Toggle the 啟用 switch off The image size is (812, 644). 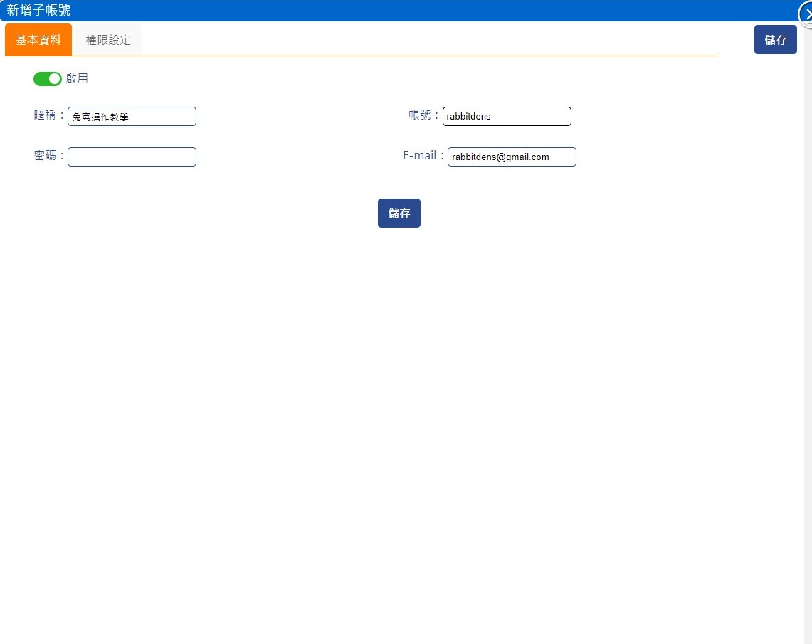pos(47,79)
